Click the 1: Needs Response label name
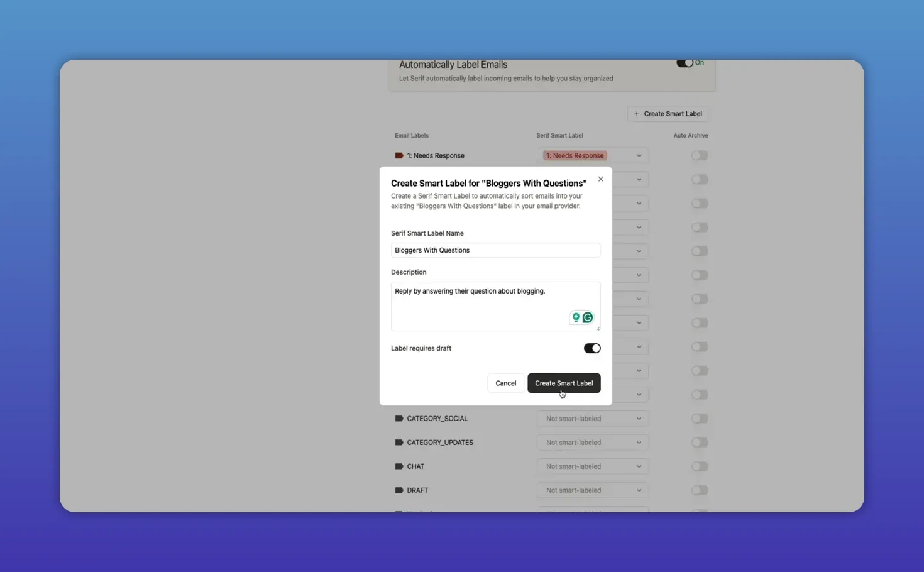Screen dimensions: 924x572 (436, 155)
